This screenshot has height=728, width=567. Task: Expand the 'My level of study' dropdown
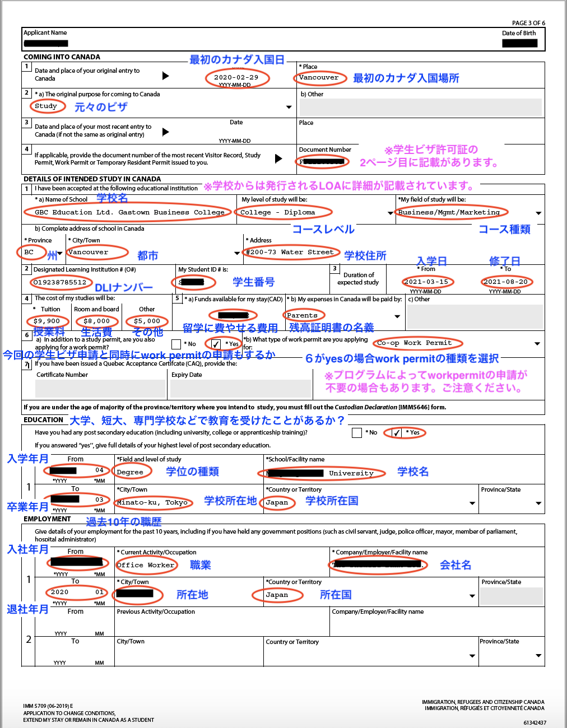tap(391, 213)
